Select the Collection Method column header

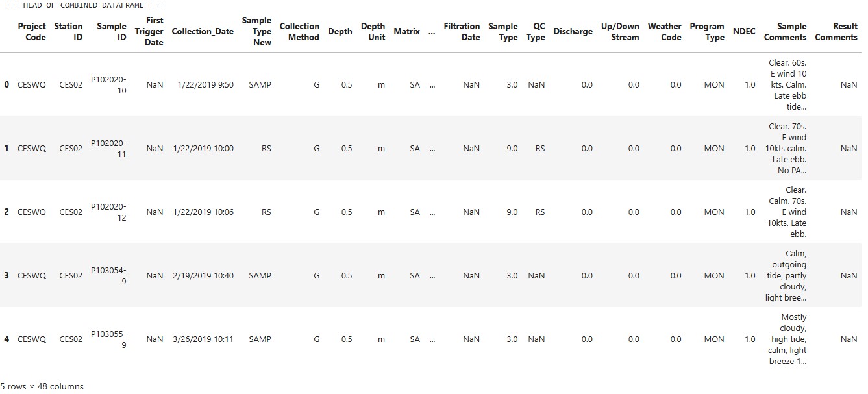299,32
